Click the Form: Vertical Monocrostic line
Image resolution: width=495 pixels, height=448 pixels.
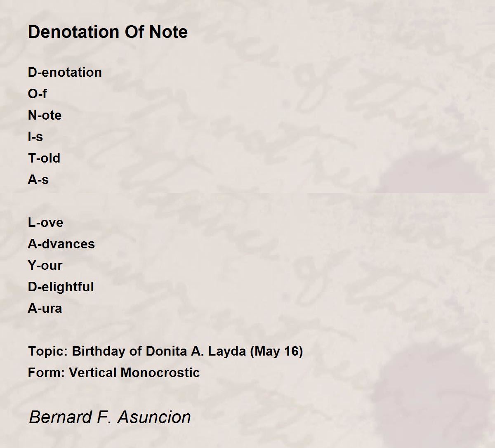[114, 373]
